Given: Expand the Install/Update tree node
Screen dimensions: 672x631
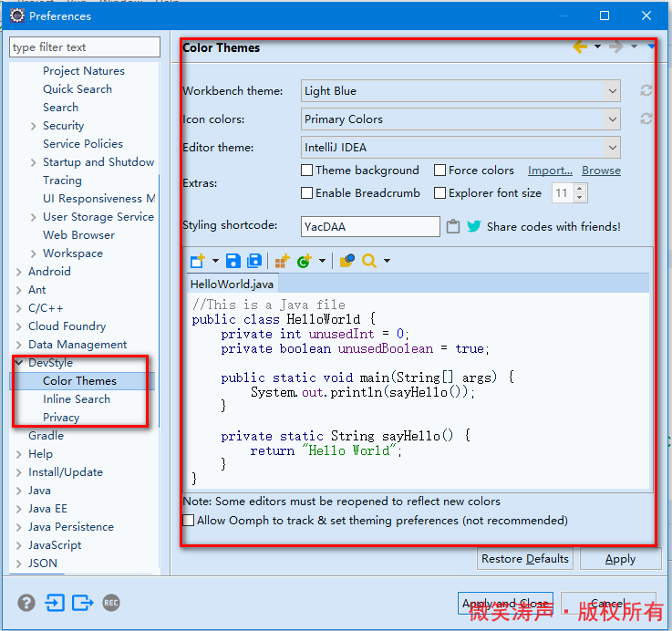Looking at the screenshot, I should click(x=19, y=472).
